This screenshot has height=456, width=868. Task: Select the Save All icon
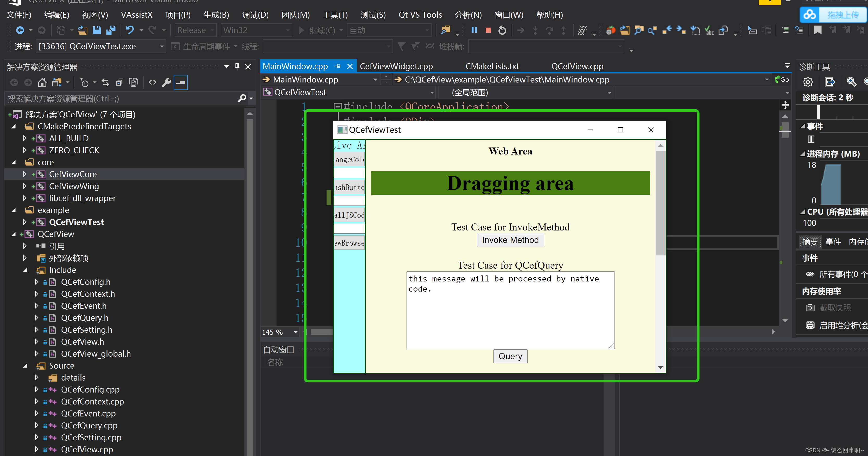[111, 30]
